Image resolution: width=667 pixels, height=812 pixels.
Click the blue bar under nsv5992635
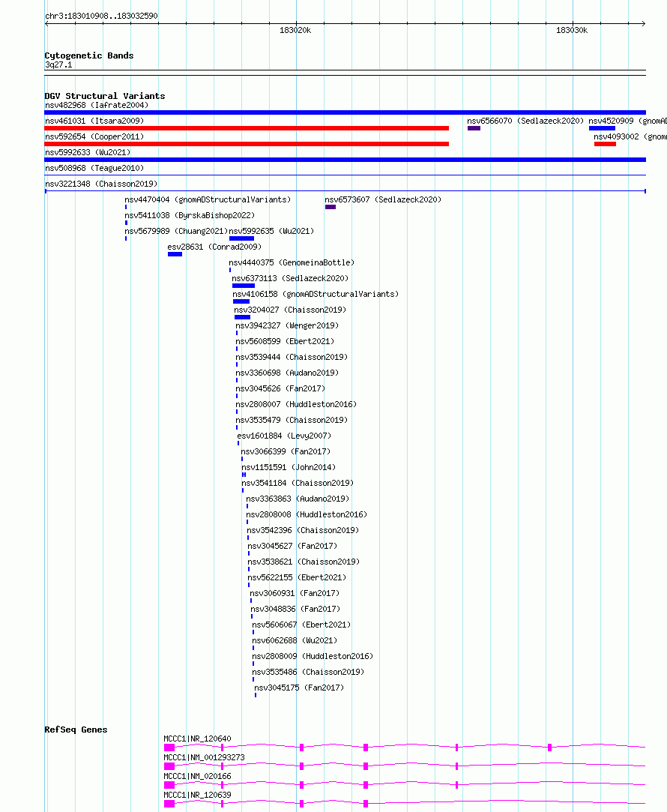click(241, 238)
